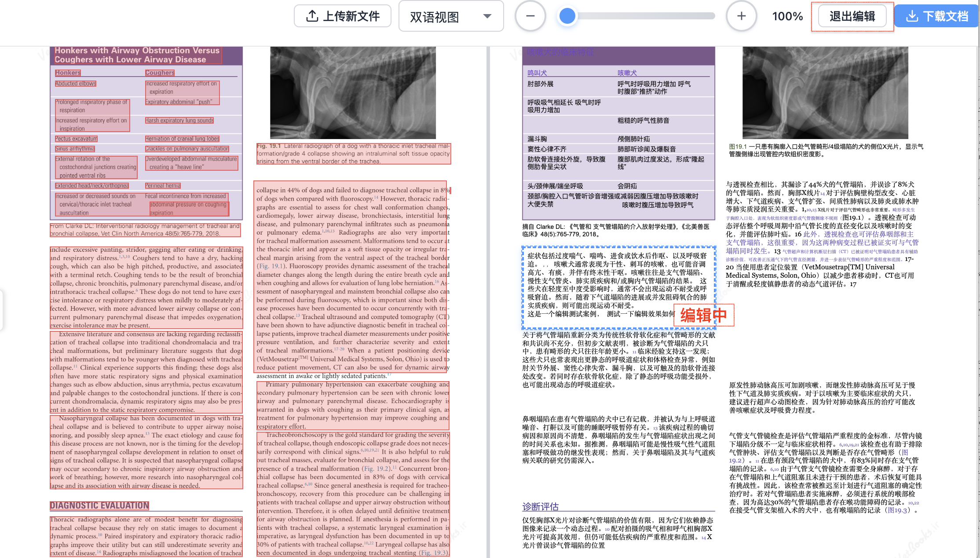This screenshot has width=980, height=558.
Task: Select paragraph starting 'Tracheobronchoscopy is the gold standard'
Action: [353, 494]
